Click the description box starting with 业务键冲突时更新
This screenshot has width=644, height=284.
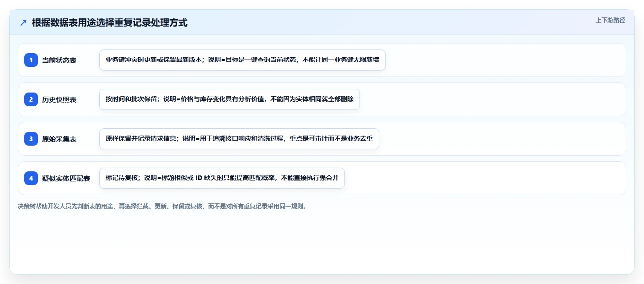[242, 60]
